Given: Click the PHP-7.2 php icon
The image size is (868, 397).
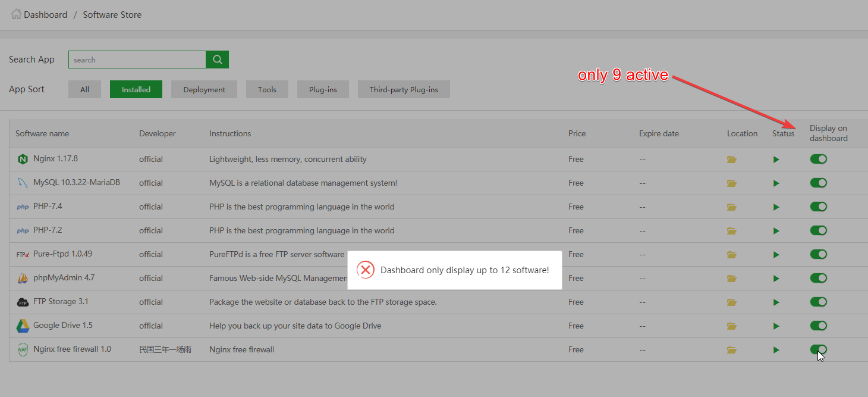Looking at the screenshot, I should [23, 230].
